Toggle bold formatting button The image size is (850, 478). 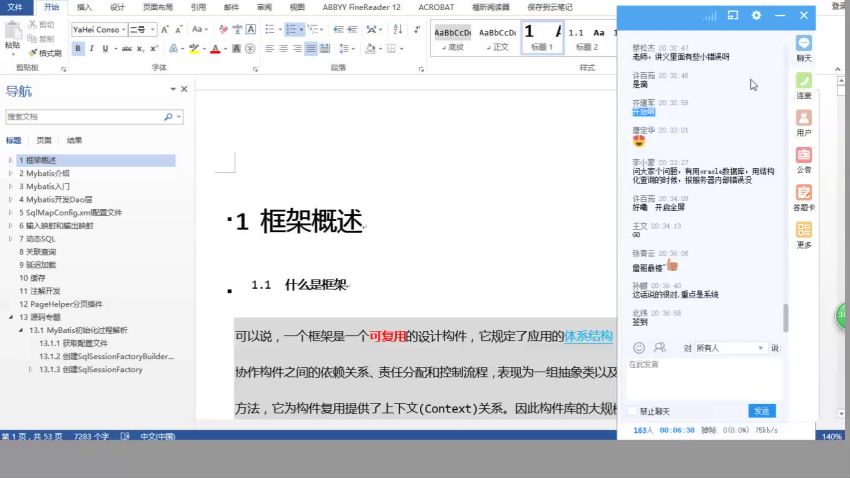[78, 49]
